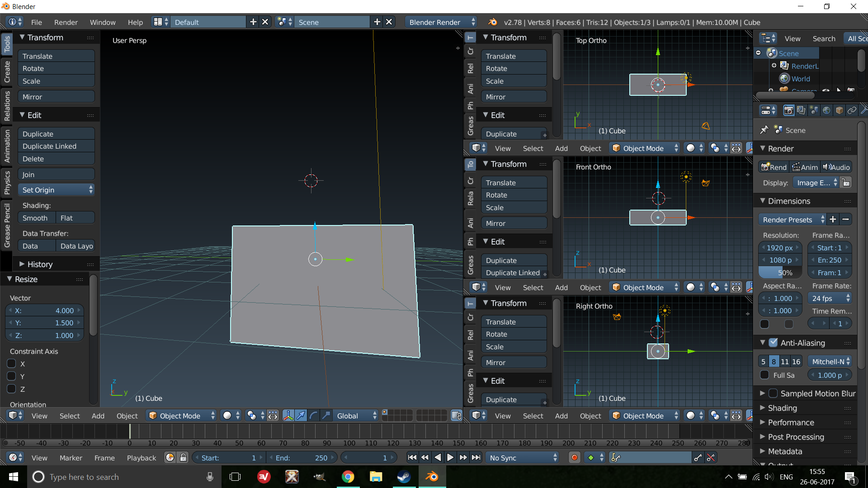Jump to last frame in timeline
Image resolution: width=868 pixels, height=488 pixels.
[476, 458]
